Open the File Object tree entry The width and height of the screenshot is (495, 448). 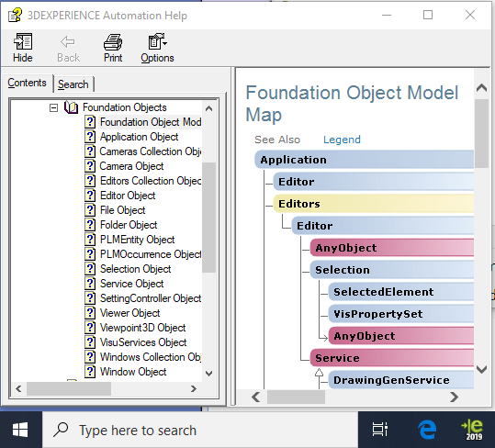(122, 210)
